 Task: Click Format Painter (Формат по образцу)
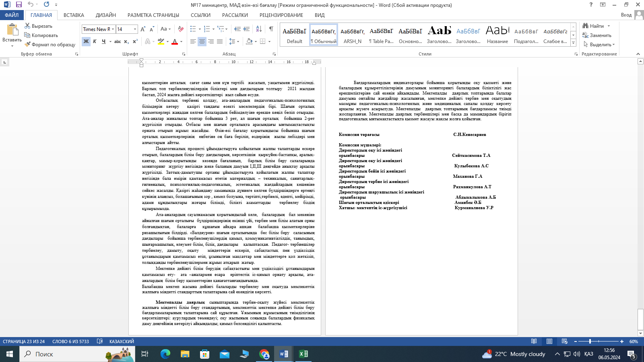pos(50,45)
